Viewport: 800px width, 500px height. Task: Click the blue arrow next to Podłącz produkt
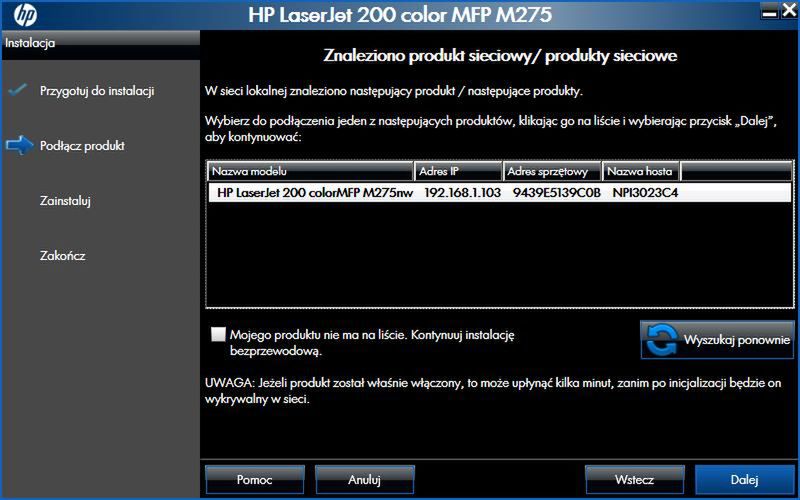pyautogui.click(x=19, y=145)
